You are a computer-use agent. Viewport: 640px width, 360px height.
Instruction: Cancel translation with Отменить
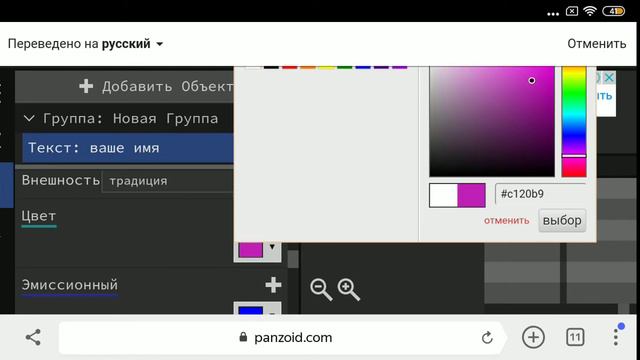tap(596, 44)
